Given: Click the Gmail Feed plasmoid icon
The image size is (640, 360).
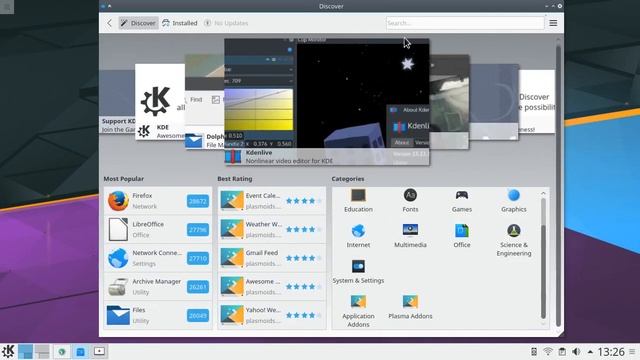Looking at the screenshot, I should (232, 258).
